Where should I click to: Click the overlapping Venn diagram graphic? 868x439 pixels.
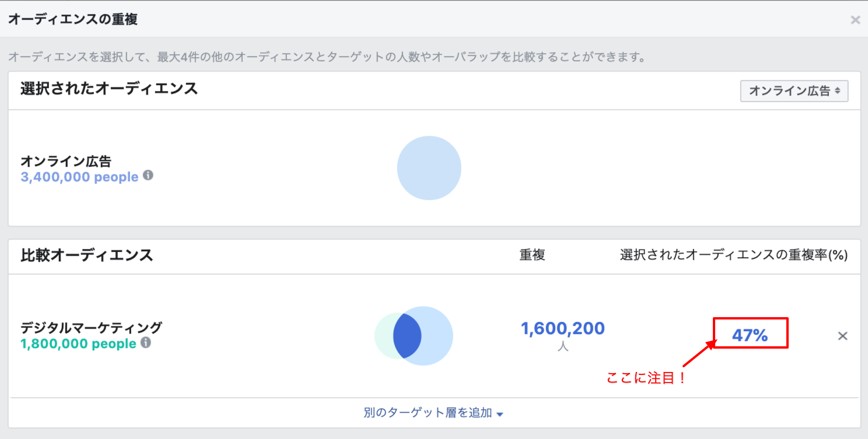pyautogui.click(x=414, y=336)
